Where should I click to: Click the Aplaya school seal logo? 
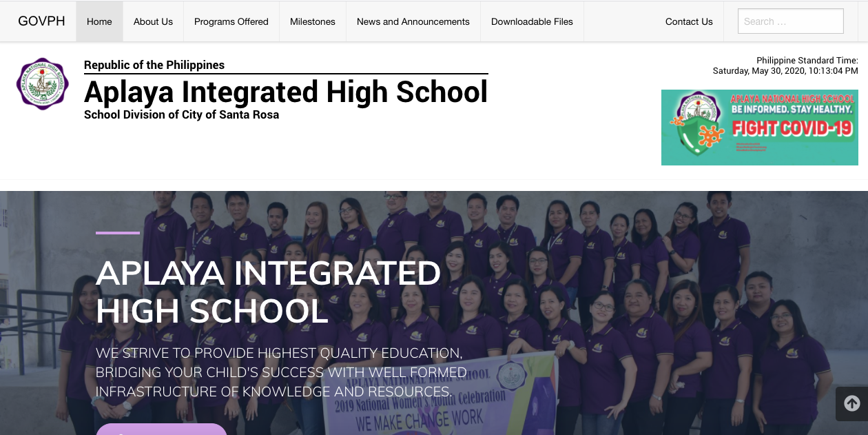(43, 84)
